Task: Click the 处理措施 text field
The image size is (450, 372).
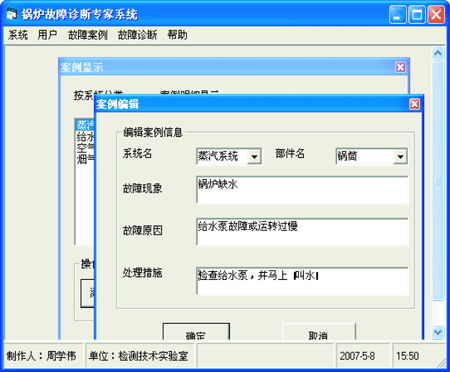Action: click(302, 281)
